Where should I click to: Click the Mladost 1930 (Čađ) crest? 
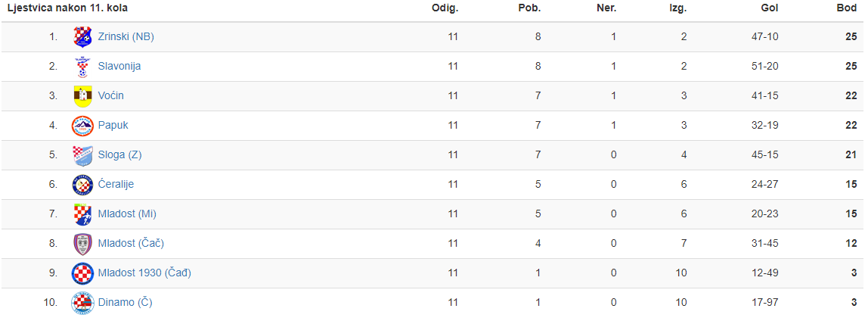pos(82,273)
